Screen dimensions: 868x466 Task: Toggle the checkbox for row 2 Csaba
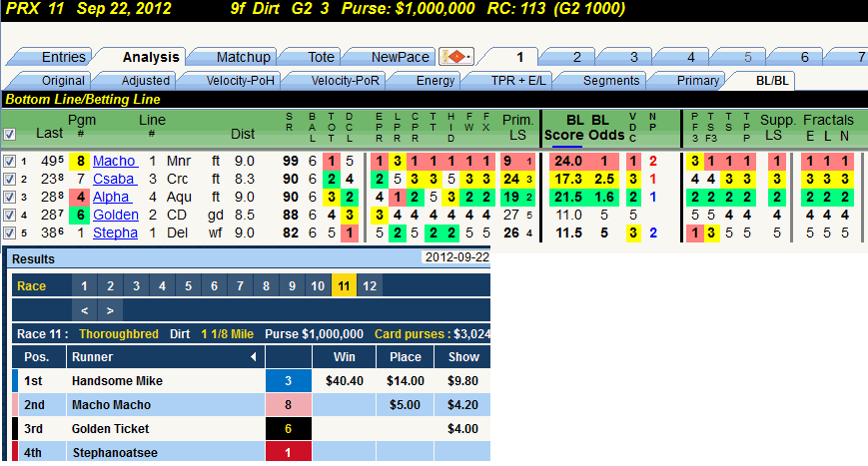(x=9, y=179)
